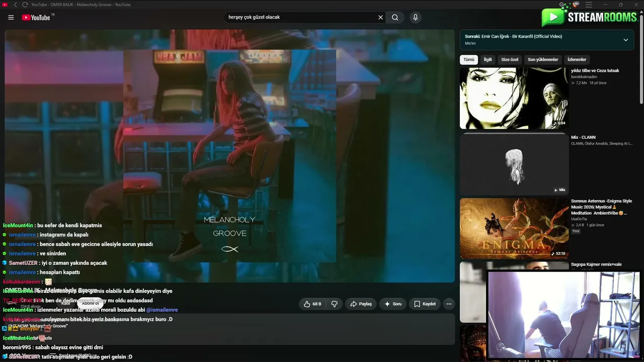Like the video (68 B)
Screen dimensions: 644x362
(x=312, y=304)
